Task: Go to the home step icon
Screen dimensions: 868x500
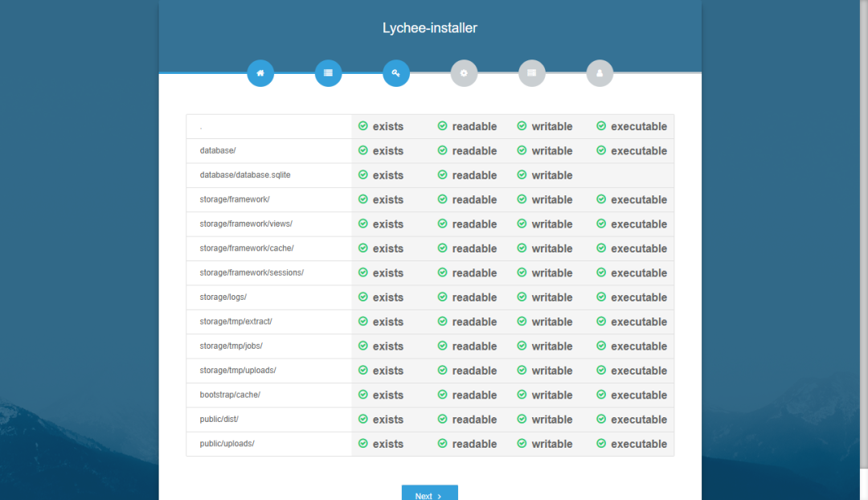Action: coord(260,73)
